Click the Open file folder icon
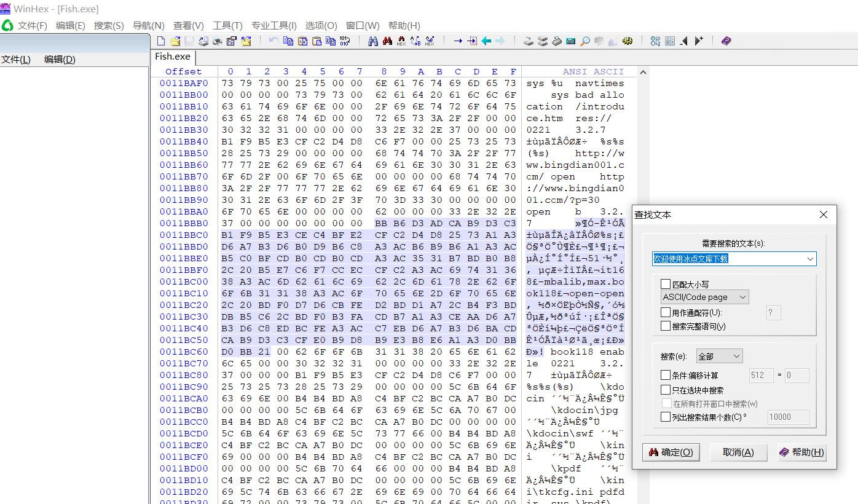The image size is (858, 504). [176, 41]
